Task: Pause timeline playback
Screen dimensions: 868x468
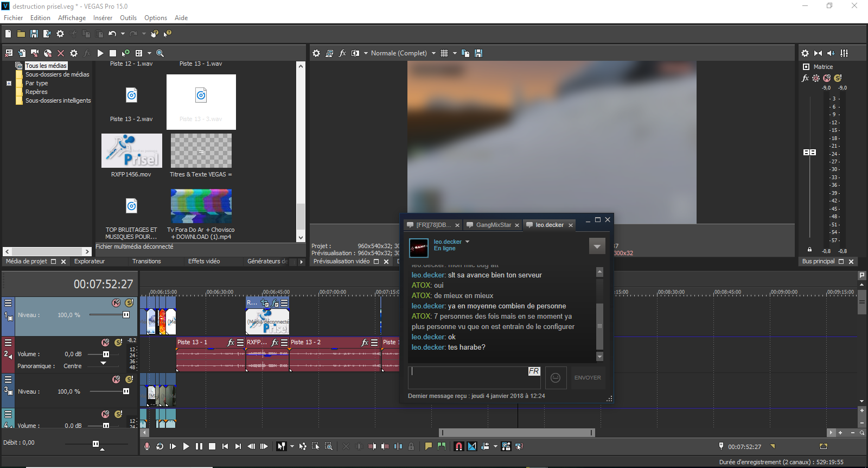Action: click(x=199, y=446)
